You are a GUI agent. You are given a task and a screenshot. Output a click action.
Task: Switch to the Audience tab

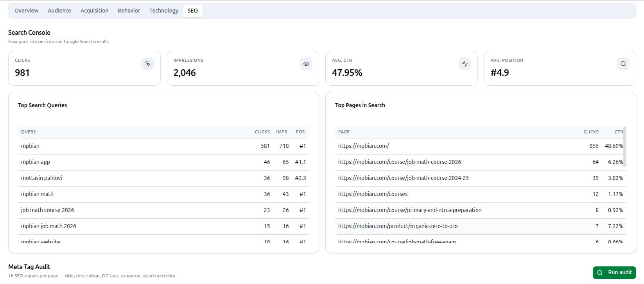pos(59,11)
